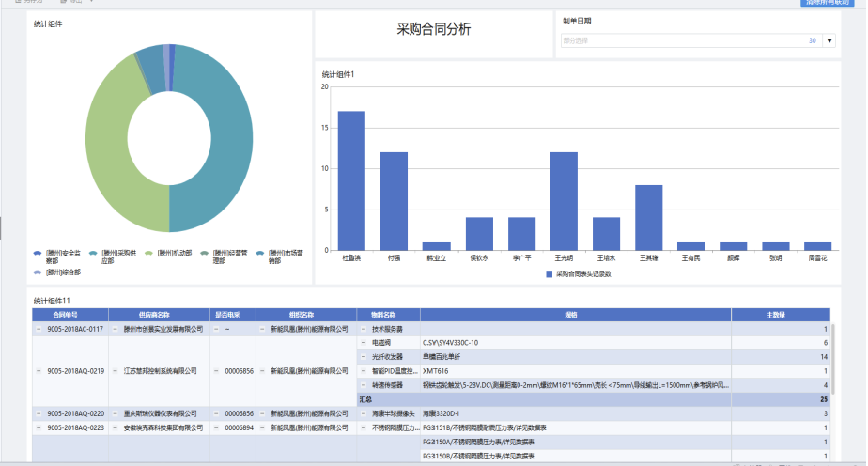868x466 pixels.
Task: Toggle the [滕州]市场营销部 legend entry
Action: 280,256
